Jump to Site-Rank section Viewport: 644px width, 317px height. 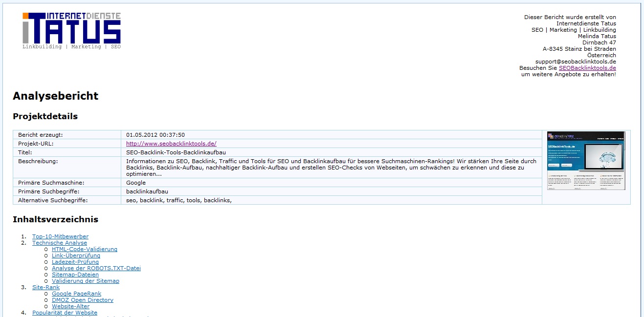click(46, 287)
